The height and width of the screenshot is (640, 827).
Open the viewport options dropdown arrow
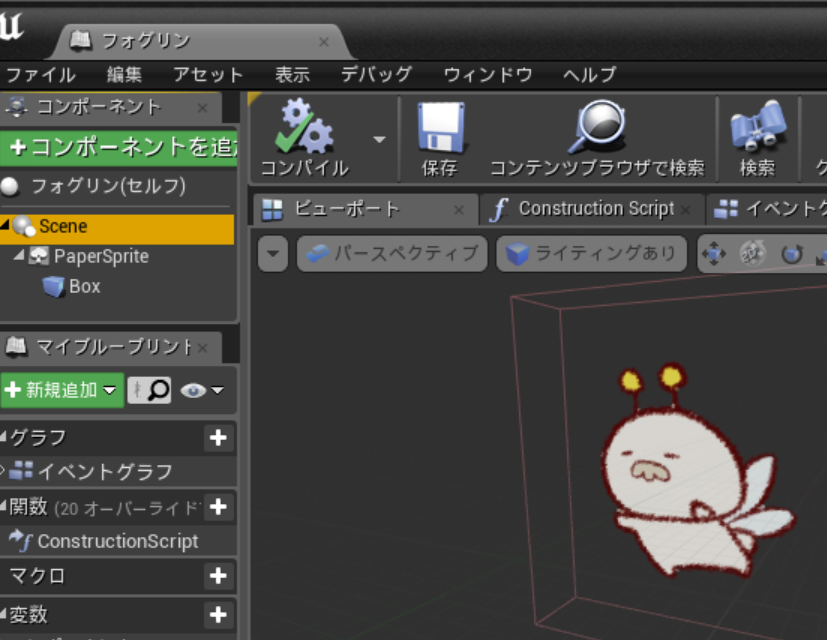point(273,254)
